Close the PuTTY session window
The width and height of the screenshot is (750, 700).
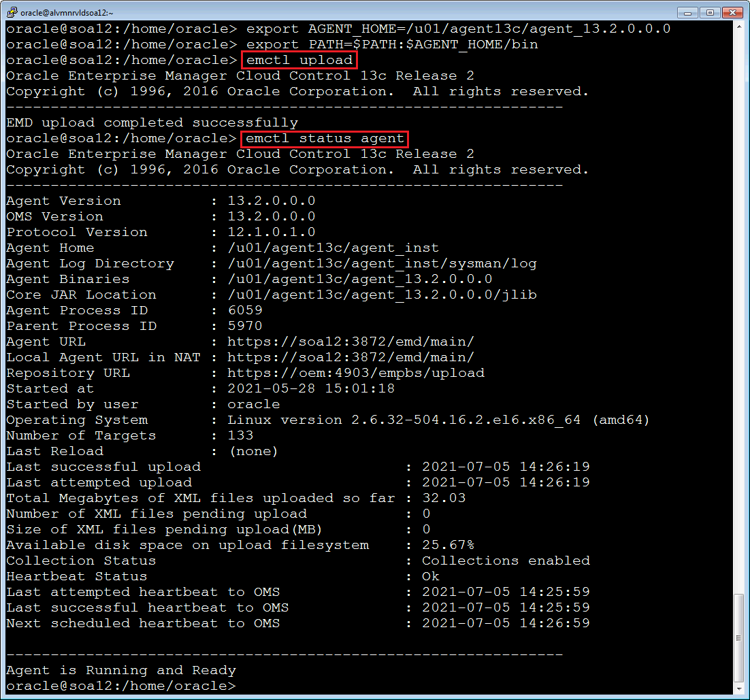tap(732, 12)
